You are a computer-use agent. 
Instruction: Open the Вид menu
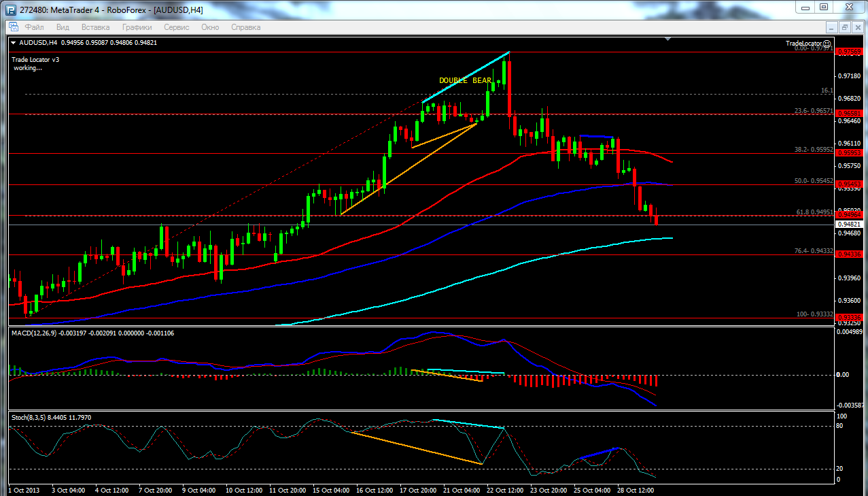coord(63,27)
